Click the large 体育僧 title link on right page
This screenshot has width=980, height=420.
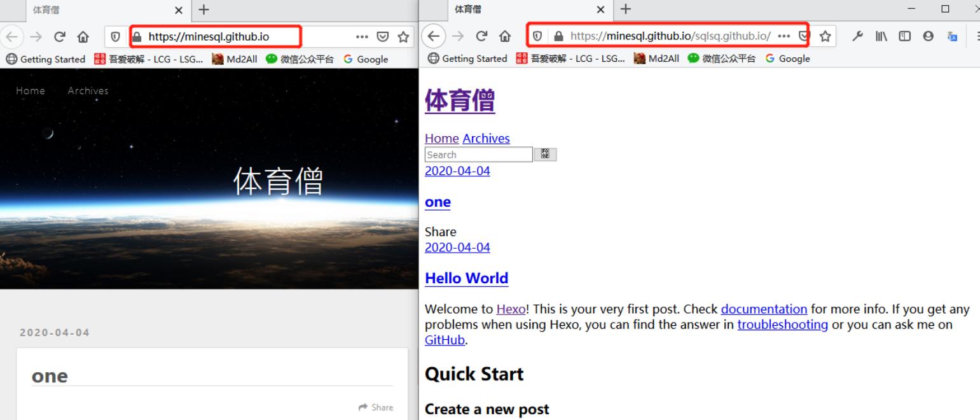(x=460, y=101)
